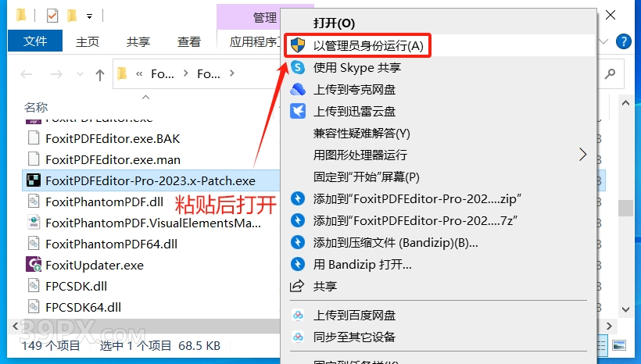
Task: Open the recent locations dropdown chevron
Action: (80, 74)
